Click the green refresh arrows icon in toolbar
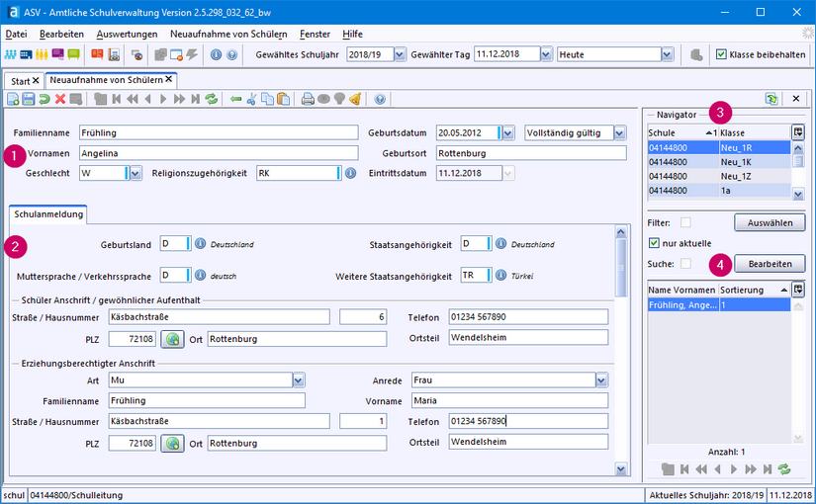 pos(212,99)
